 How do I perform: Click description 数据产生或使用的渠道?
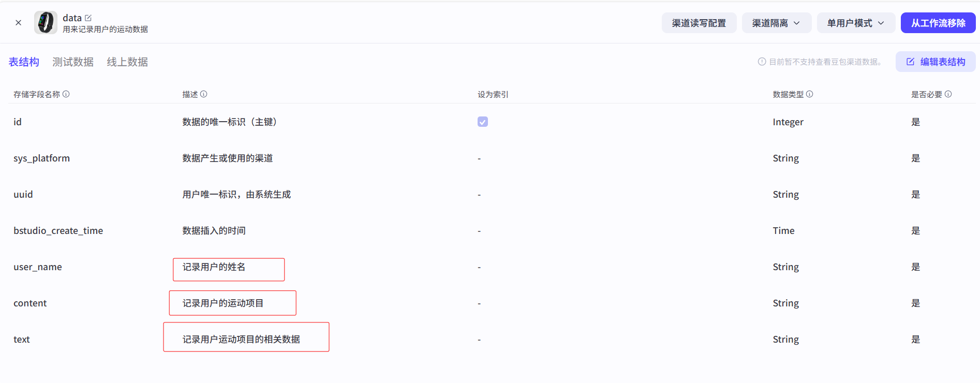pyautogui.click(x=228, y=158)
